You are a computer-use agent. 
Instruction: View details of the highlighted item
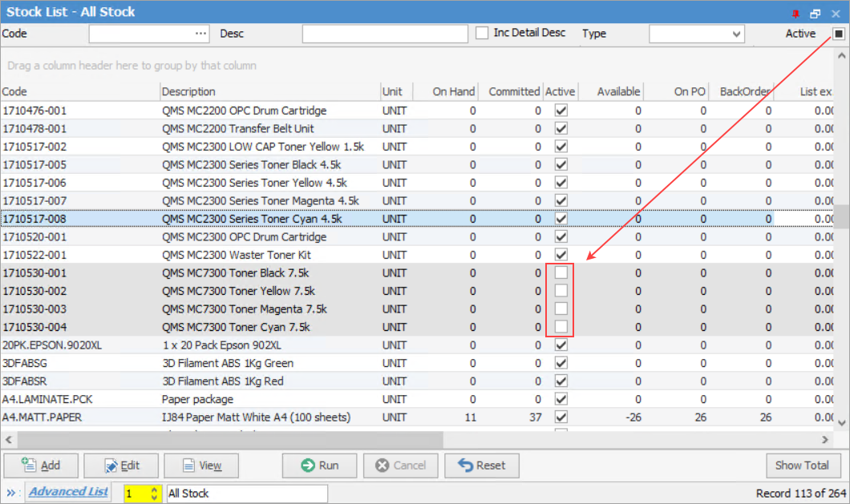point(201,466)
